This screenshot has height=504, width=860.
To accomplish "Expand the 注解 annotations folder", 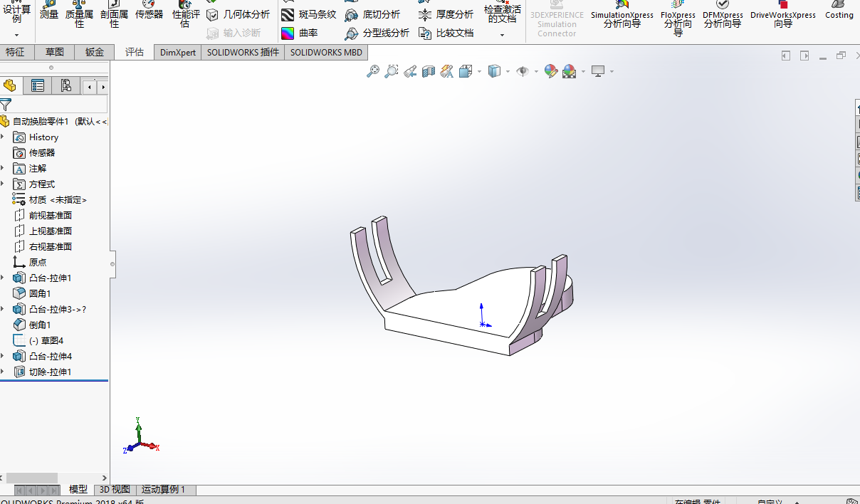I will (3, 168).
